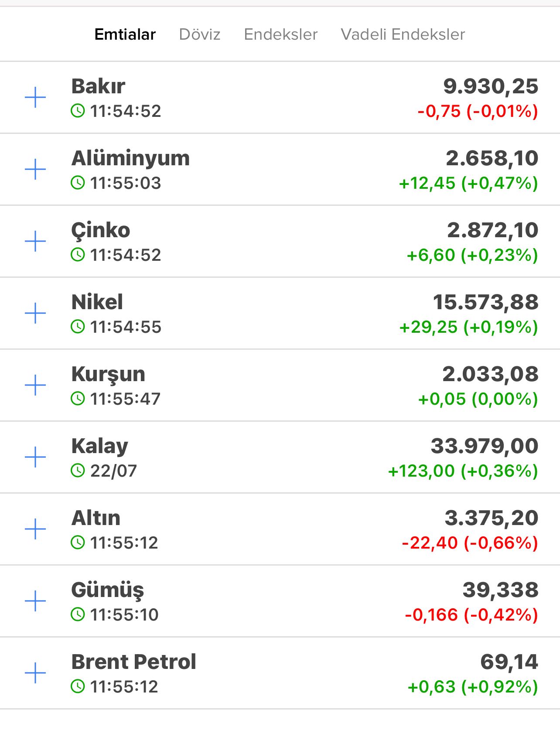Add Altın with its plus icon
This screenshot has height=730, width=560.
pyautogui.click(x=35, y=529)
